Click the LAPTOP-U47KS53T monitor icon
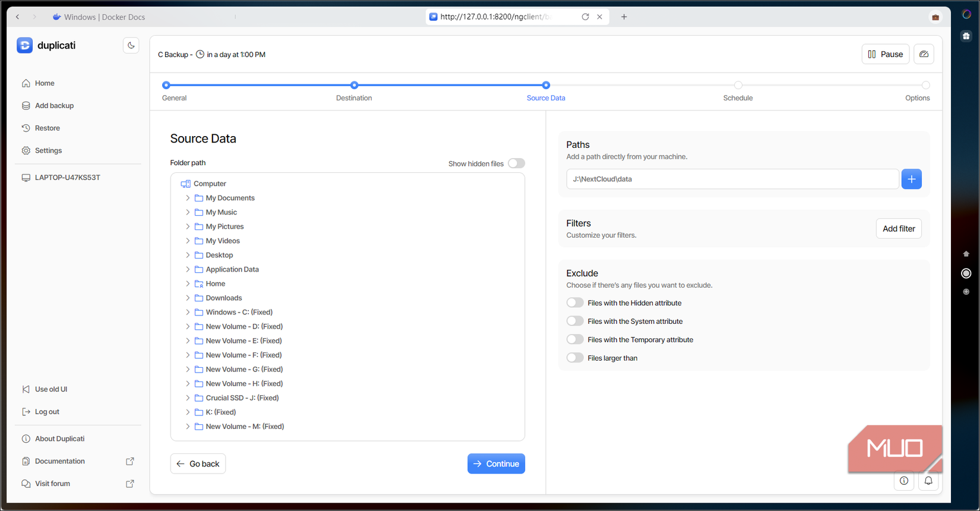The height and width of the screenshot is (511, 980). [x=26, y=178]
